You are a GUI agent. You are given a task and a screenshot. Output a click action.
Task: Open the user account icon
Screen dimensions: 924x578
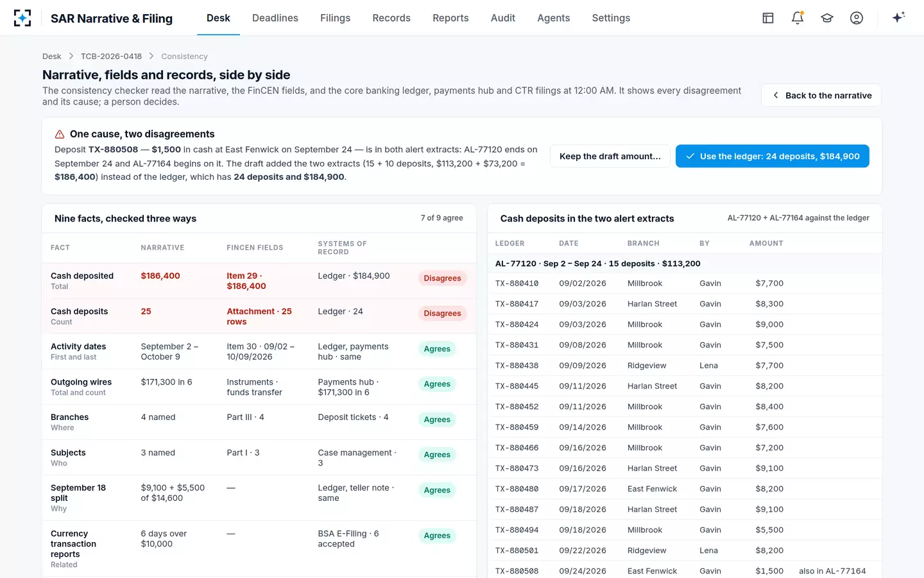857,18
